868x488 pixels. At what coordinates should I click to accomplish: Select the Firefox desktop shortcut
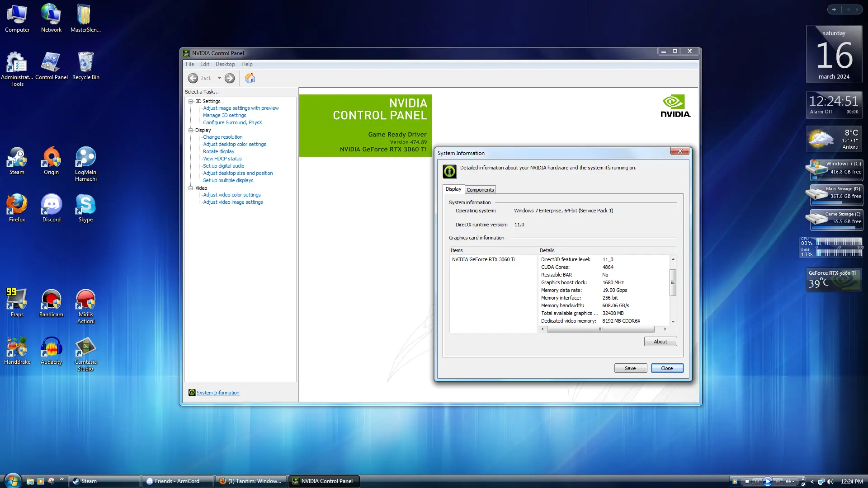tap(17, 209)
